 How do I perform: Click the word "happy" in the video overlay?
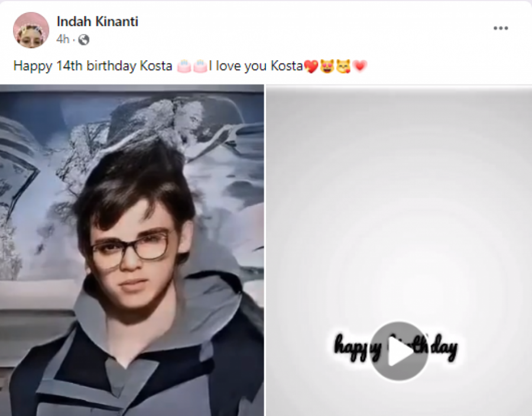[x=353, y=347]
